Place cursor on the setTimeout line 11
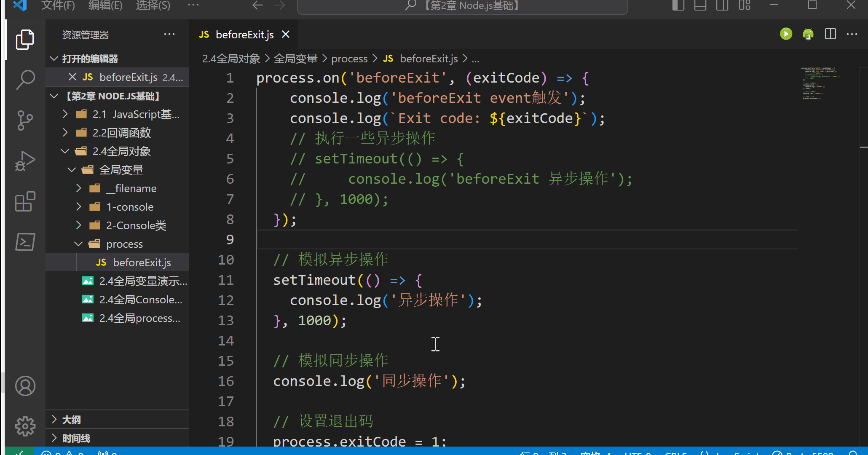Screen dimensions: 868x455 [347, 280]
